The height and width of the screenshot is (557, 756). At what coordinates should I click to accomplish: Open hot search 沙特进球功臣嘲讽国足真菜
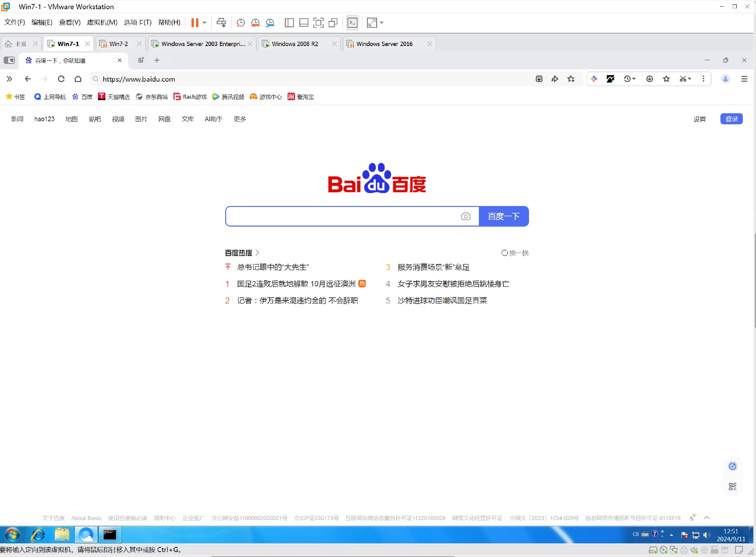click(443, 300)
